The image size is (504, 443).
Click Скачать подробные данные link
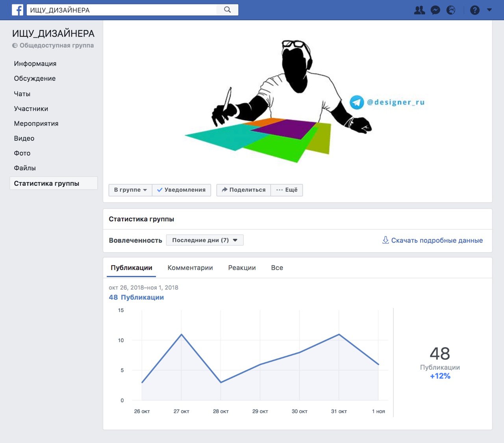tap(437, 240)
